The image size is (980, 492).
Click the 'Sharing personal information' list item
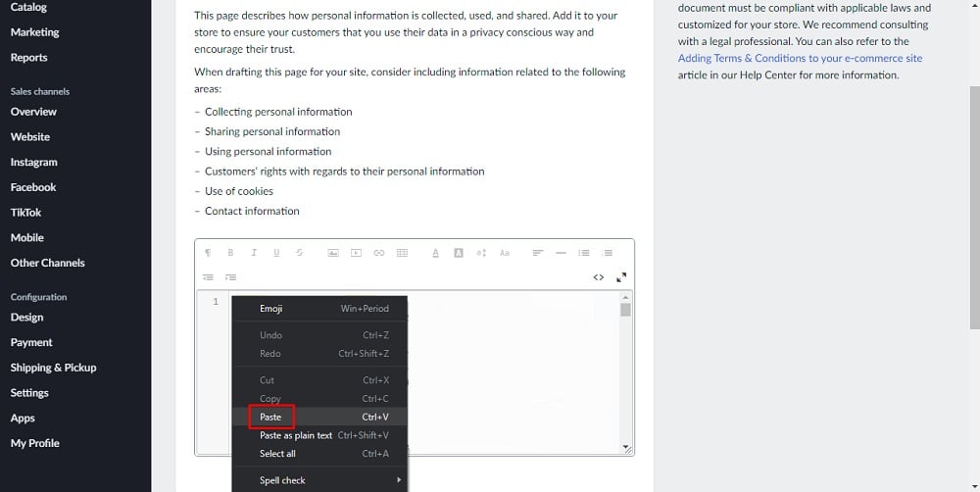coord(272,132)
